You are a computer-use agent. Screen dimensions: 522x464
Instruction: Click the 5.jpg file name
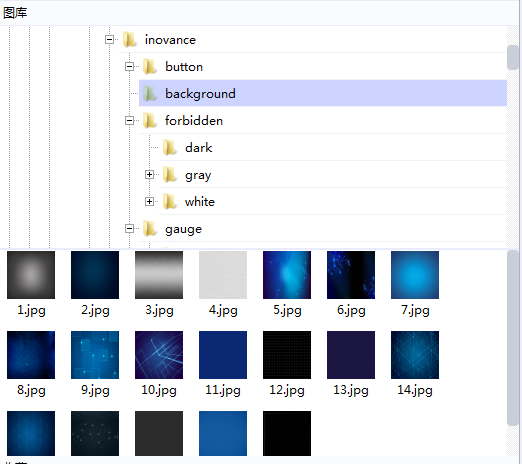click(x=287, y=310)
